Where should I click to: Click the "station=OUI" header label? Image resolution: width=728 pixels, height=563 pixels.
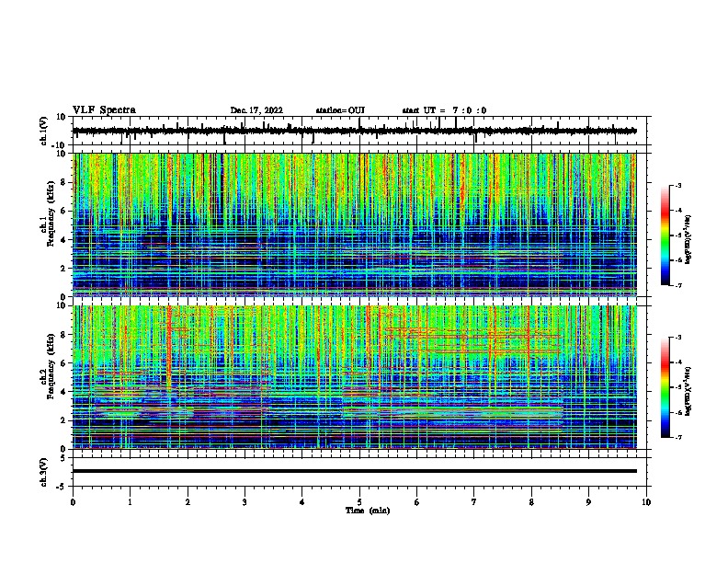[x=340, y=110]
